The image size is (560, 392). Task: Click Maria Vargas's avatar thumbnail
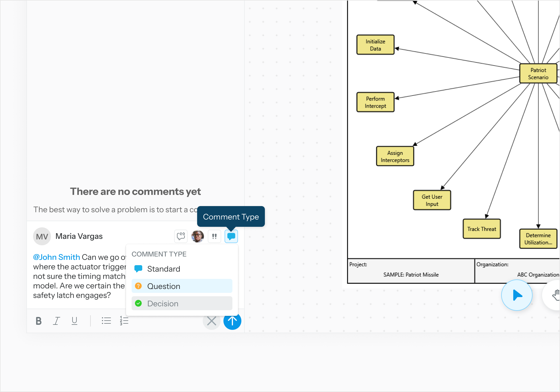click(42, 236)
